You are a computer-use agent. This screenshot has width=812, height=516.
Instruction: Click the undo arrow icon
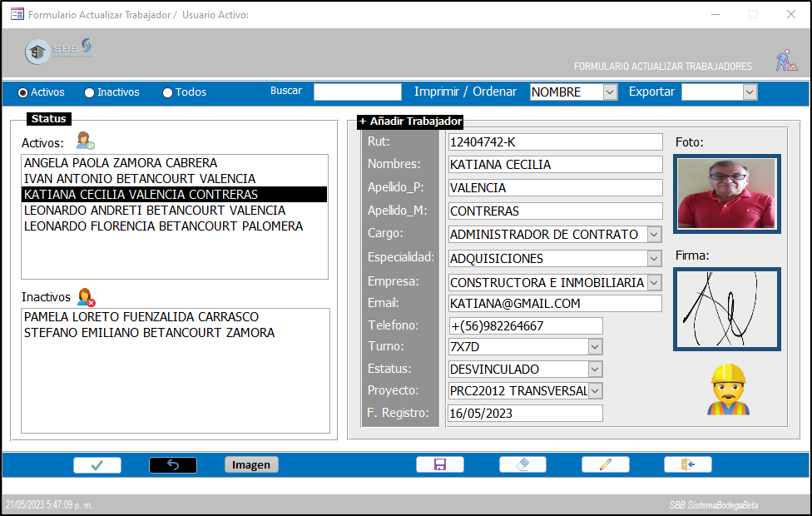[173, 464]
